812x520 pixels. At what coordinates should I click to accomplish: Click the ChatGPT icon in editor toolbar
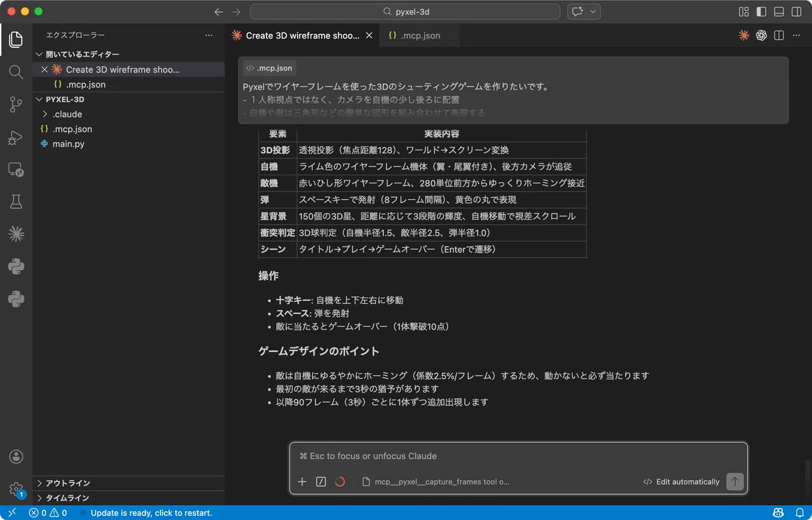click(x=761, y=35)
